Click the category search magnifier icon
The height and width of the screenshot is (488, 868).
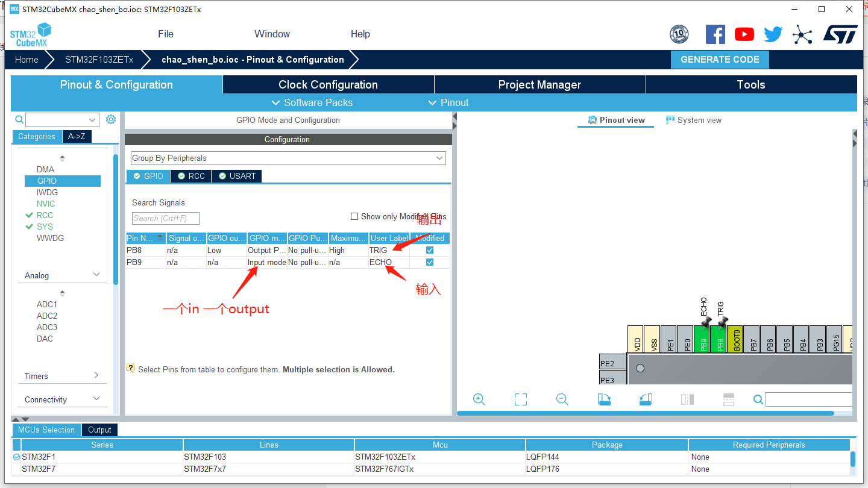pyautogui.click(x=19, y=119)
